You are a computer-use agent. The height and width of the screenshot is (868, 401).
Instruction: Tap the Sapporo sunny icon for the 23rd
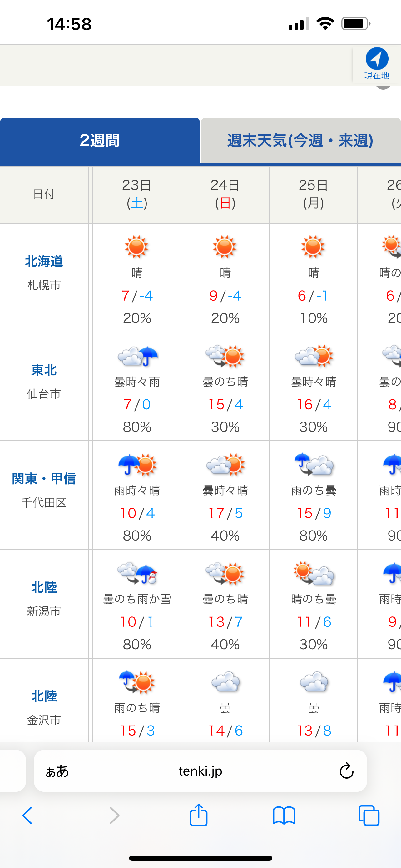pos(136,247)
